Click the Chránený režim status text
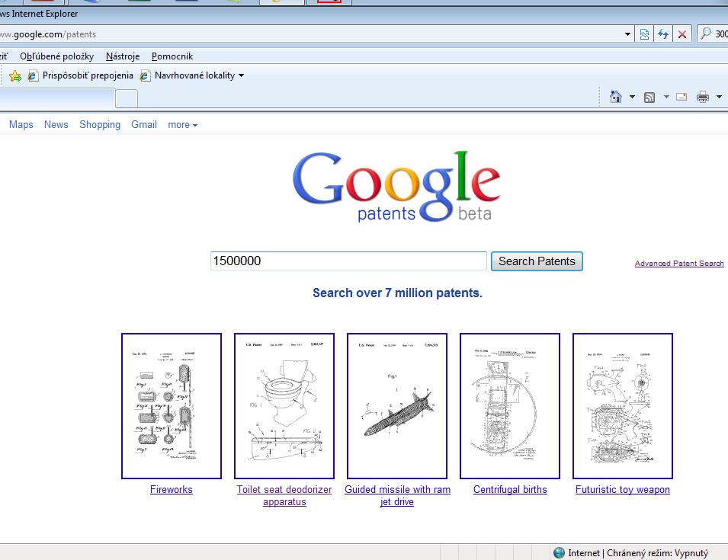728x560 pixels. (x=657, y=553)
